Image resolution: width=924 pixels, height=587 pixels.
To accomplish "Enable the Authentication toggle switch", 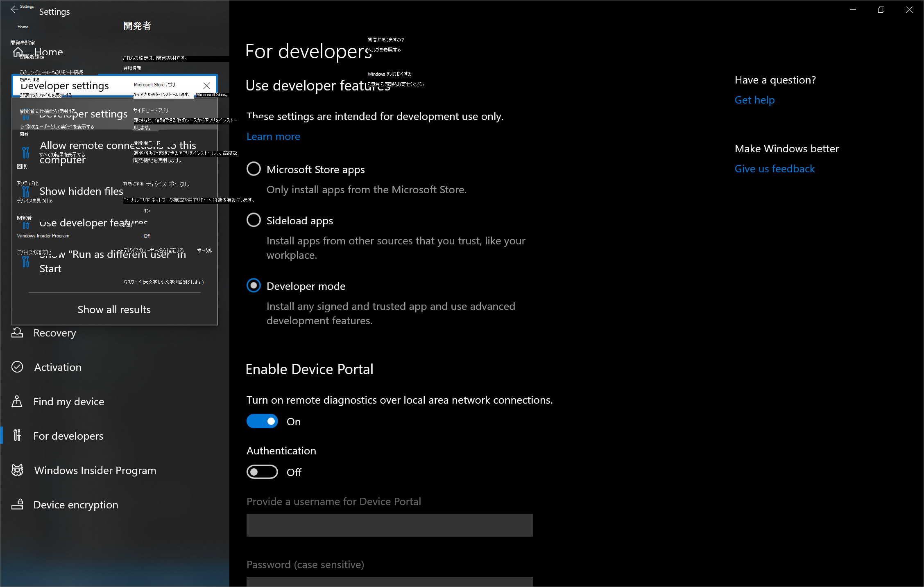I will click(262, 472).
